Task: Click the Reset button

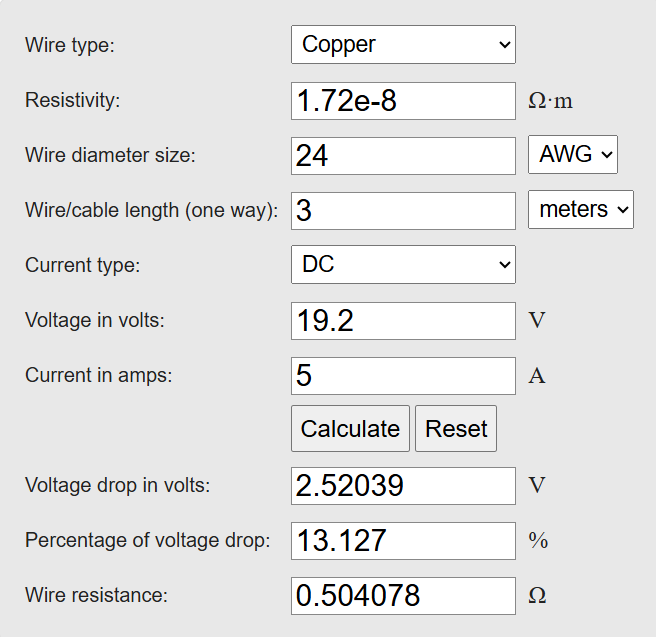Action: 456,428
